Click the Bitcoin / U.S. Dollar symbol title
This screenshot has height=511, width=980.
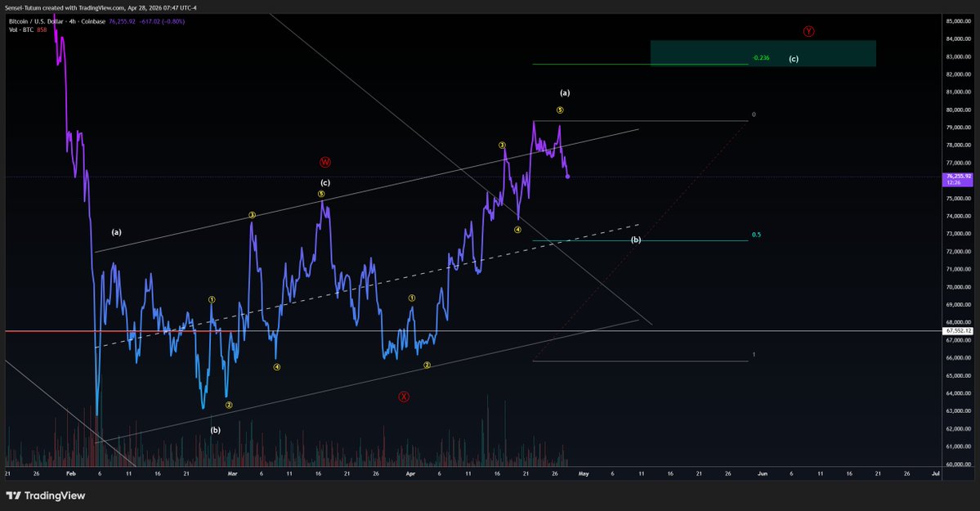click(x=57, y=21)
